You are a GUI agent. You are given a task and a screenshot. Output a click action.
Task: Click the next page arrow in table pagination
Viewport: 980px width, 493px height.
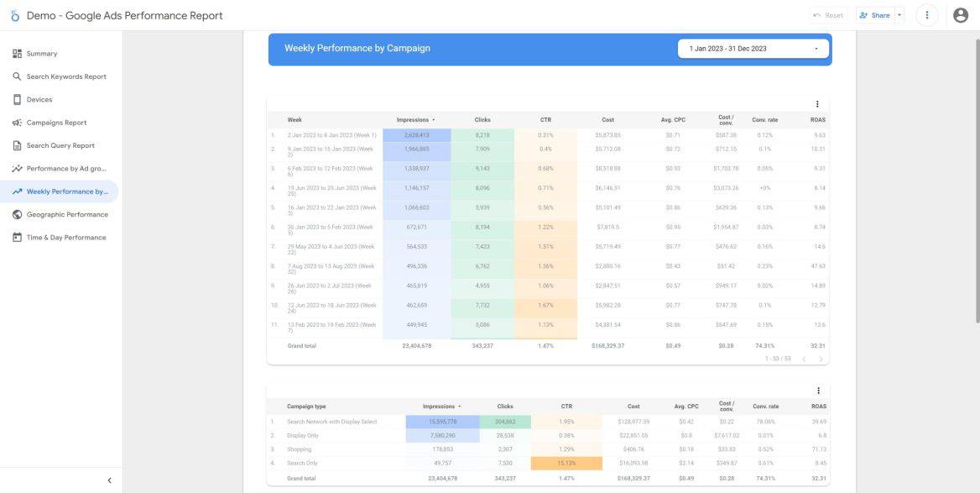[x=822, y=358]
